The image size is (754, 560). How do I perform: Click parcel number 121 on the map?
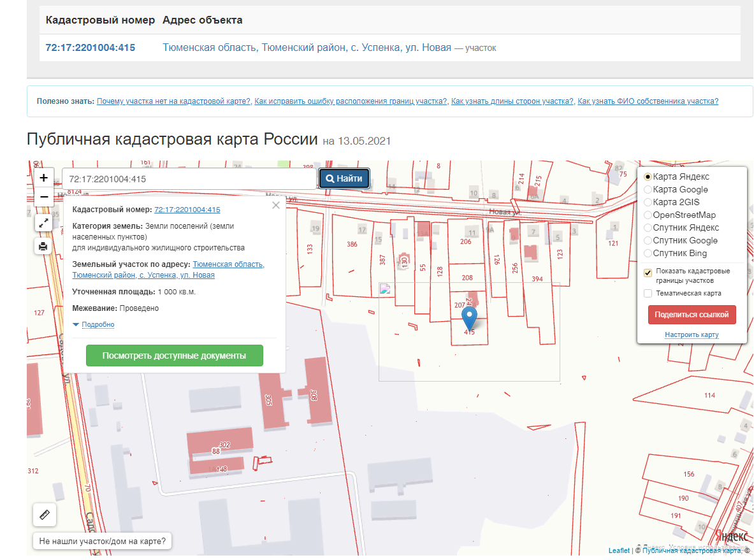(x=613, y=243)
